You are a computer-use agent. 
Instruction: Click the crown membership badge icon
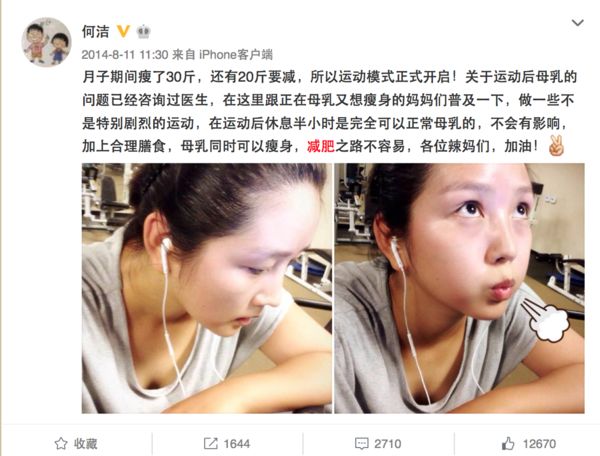143,31
